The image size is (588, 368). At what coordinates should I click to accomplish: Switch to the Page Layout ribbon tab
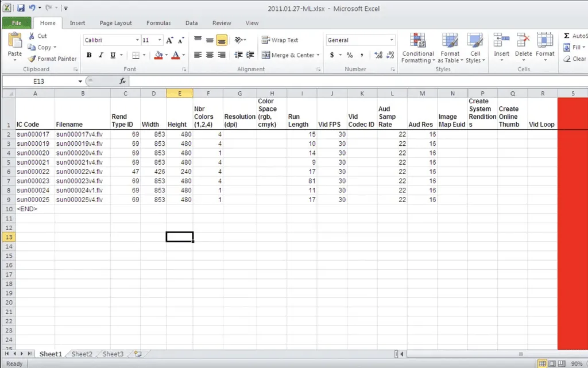(x=115, y=23)
